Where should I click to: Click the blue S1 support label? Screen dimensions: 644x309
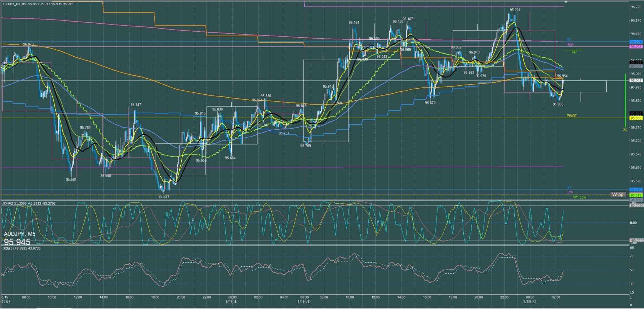[x=568, y=187]
